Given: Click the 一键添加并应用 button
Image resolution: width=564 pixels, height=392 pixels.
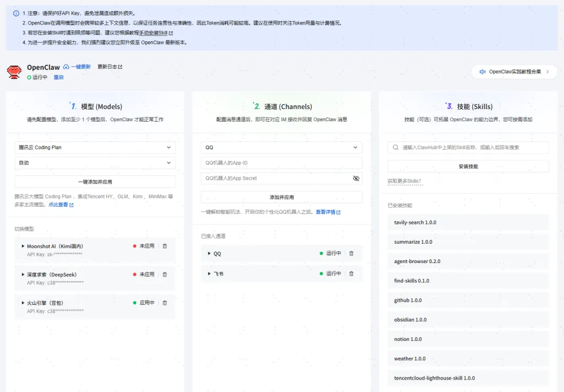Looking at the screenshot, I should (95, 182).
